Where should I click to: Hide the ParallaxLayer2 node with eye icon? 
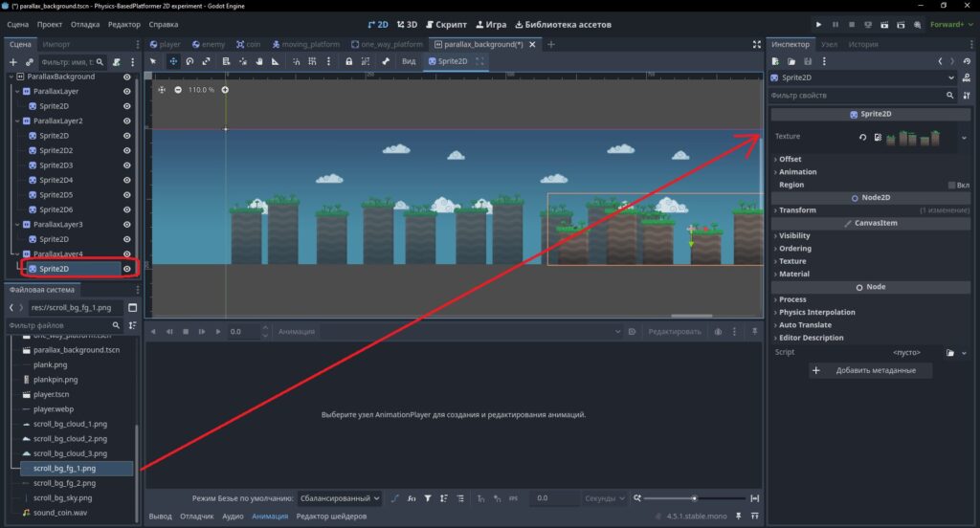tap(127, 121)
